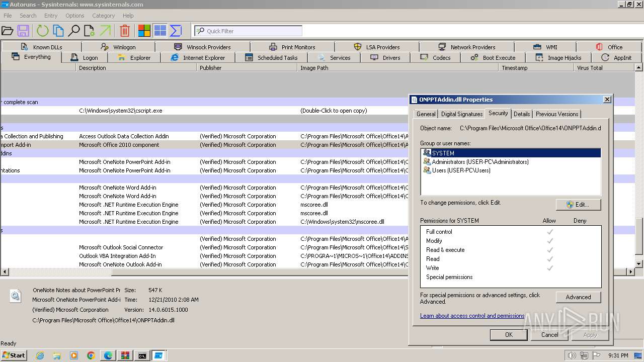Click the Edit permissions button

pyautogui.click(x=578, y=205)
